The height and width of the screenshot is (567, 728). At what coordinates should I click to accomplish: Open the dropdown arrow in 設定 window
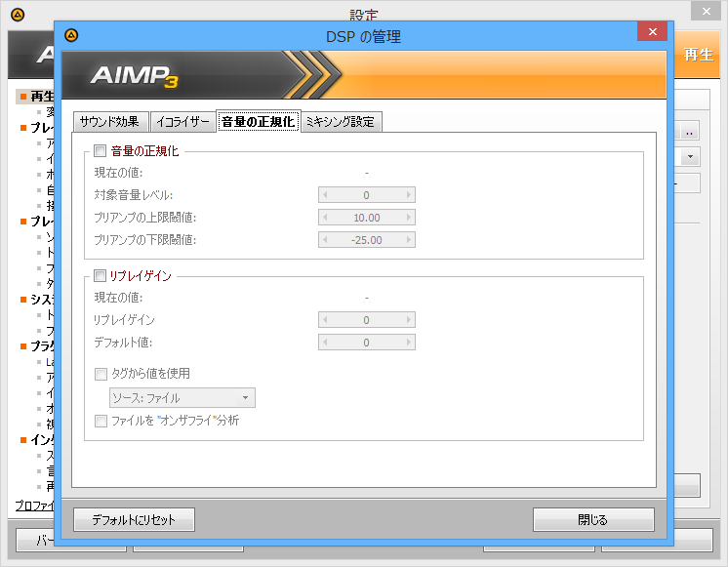pyautogui.click(x=690, y=156)
